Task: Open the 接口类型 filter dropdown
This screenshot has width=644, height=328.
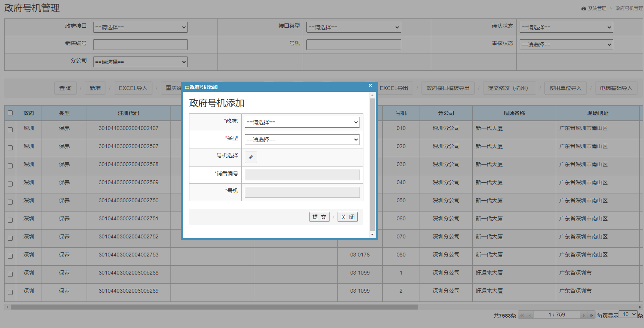Action: point(354,27)
